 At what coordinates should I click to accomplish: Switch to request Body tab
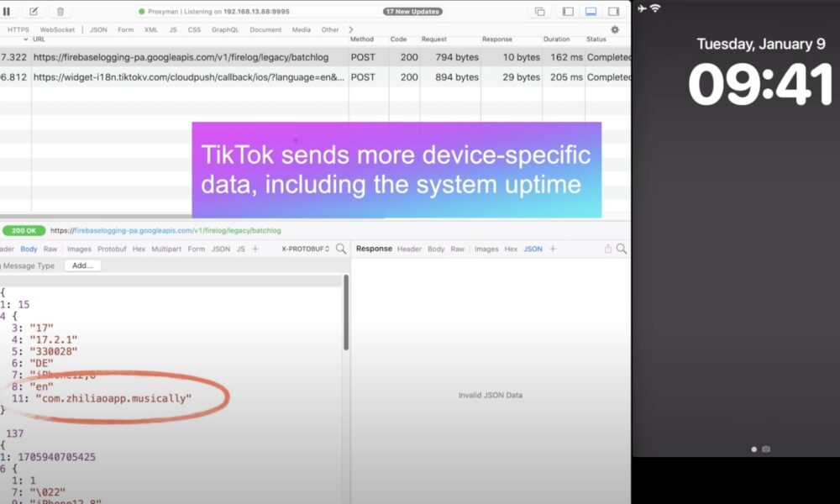29,249
